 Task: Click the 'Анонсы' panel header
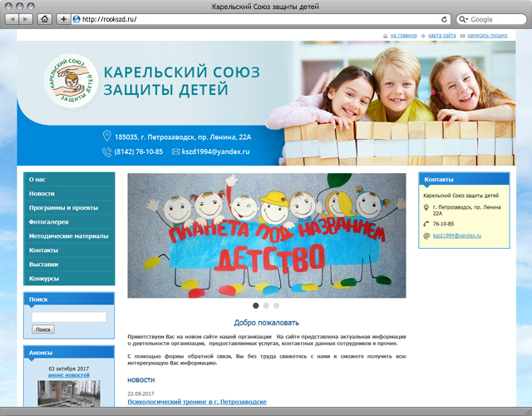[x=69, y=353]
